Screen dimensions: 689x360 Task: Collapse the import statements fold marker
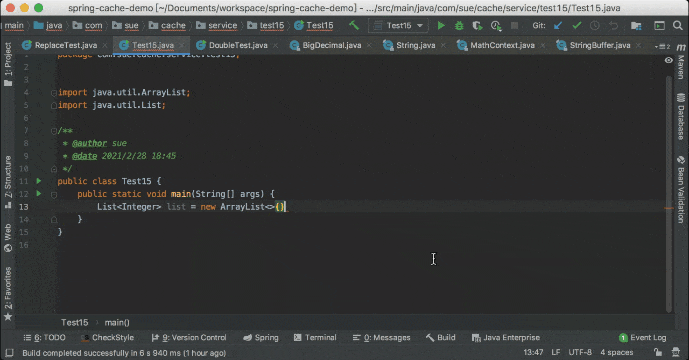click(54, 93)
